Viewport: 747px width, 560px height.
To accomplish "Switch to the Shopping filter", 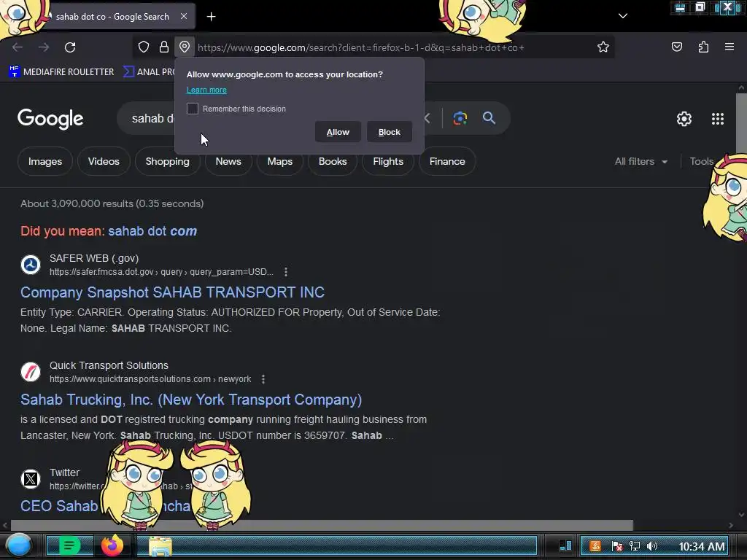I will [167, 161].
